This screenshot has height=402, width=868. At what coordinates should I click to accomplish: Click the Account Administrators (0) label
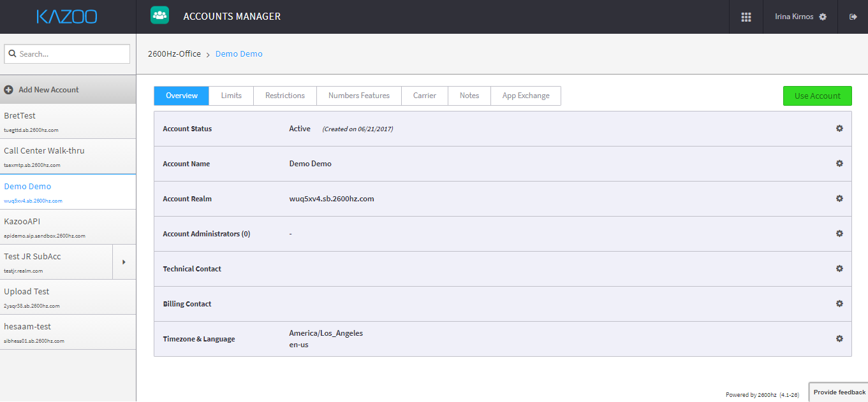point(207,234)
